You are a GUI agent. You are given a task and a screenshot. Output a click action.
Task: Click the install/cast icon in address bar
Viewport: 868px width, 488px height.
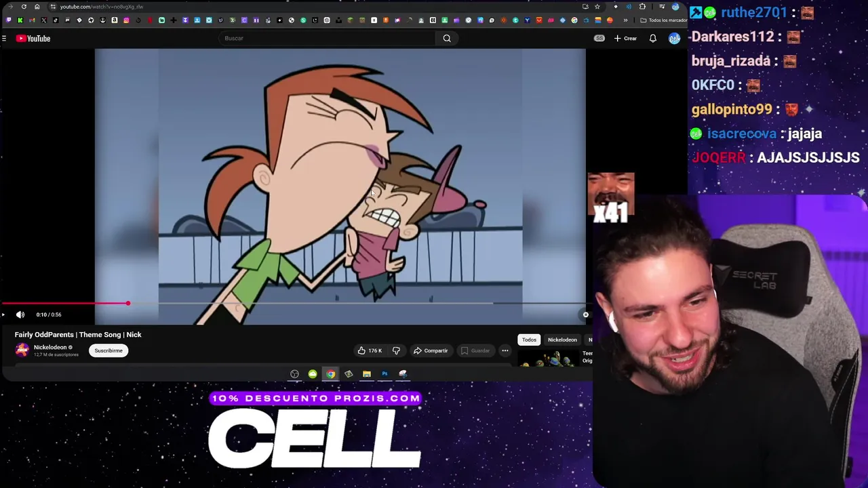click(585, 7)
